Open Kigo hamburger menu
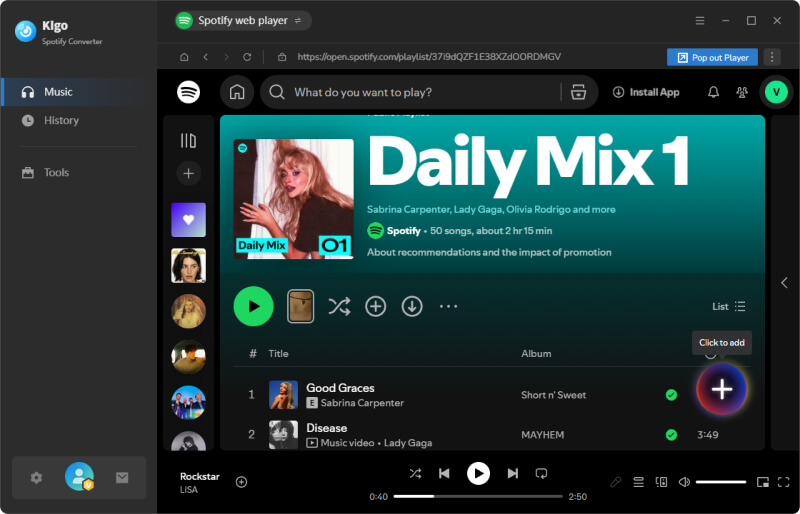800x514 pixels. (700, 20)
